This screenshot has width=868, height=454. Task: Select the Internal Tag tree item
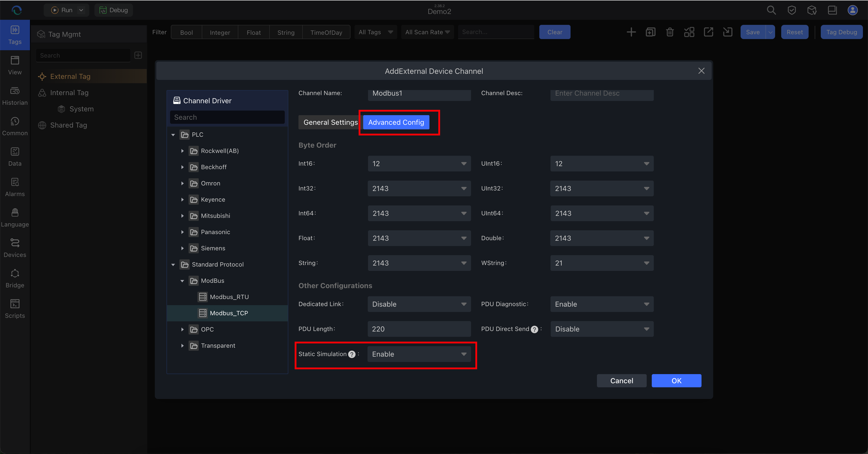69,93
